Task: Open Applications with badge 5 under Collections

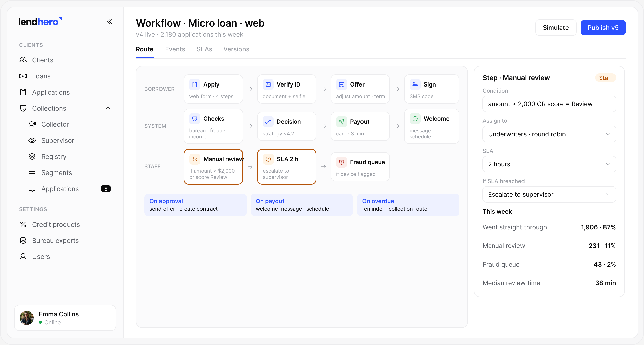Action: [x=65, y=189]
